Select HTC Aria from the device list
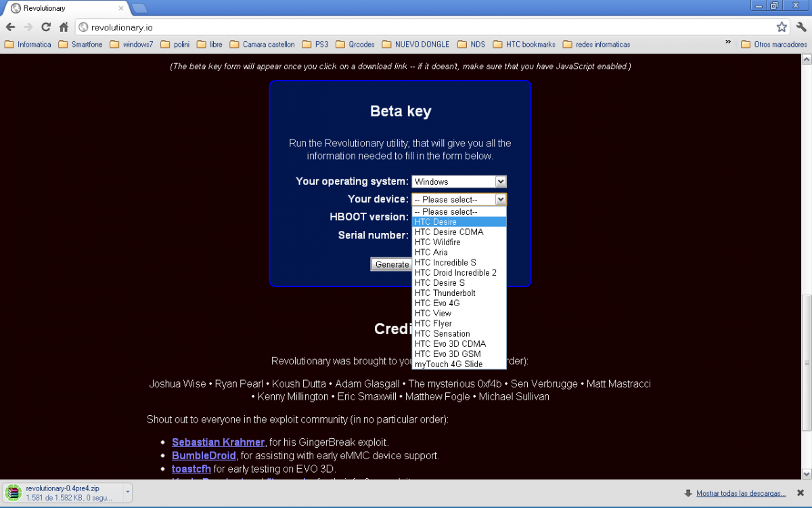 [x=459, y=252]
